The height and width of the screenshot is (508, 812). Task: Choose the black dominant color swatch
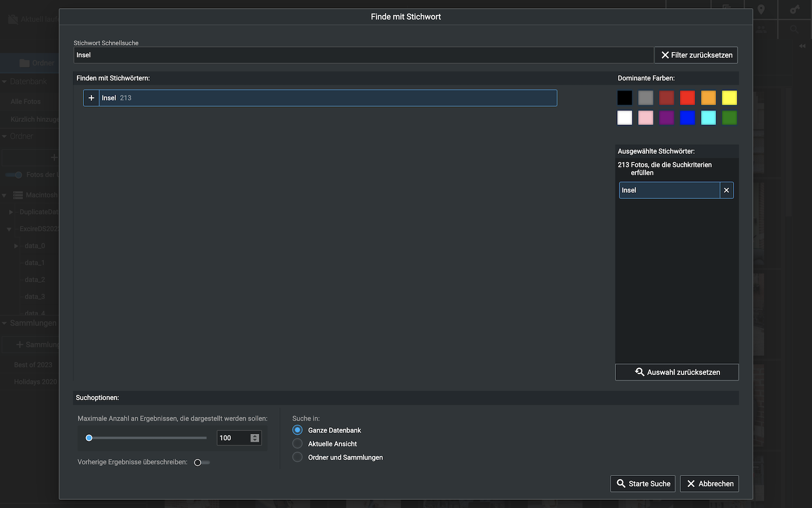coord(625,98)
